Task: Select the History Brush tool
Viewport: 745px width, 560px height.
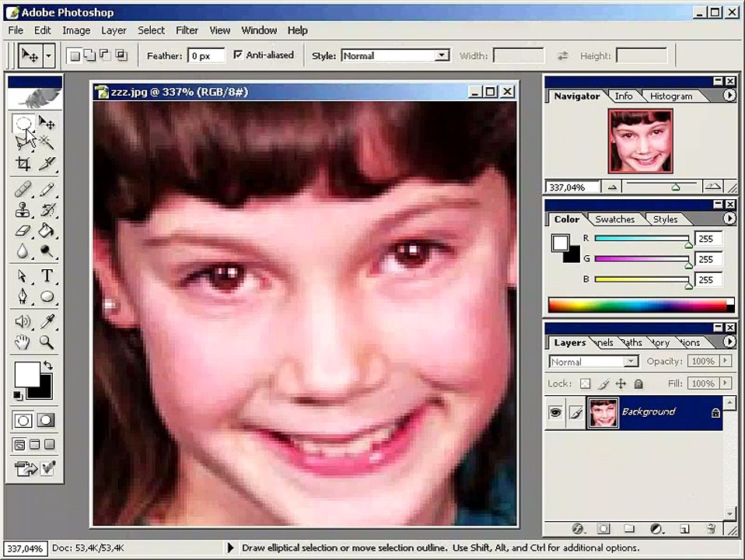Action: pos(47,210)
